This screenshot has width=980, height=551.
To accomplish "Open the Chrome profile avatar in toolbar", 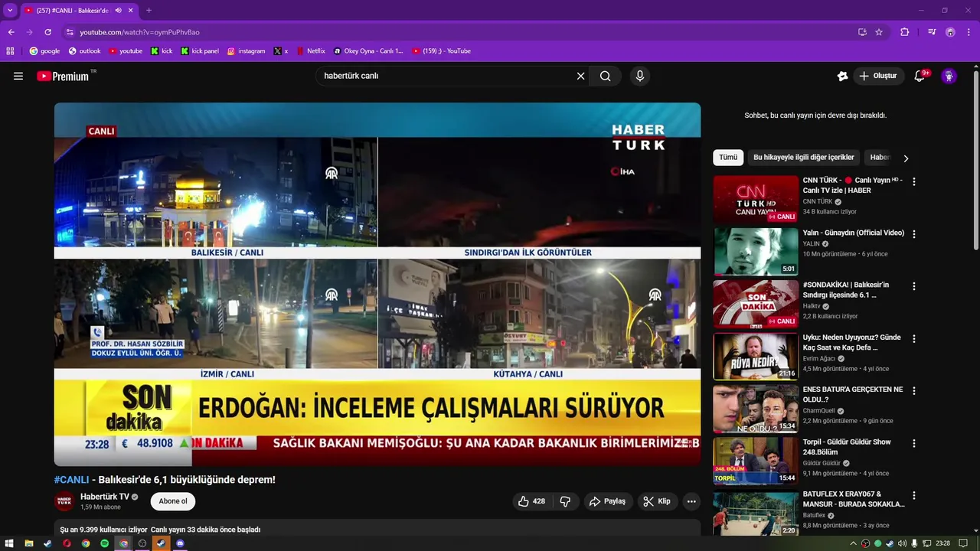I will 950,32.
